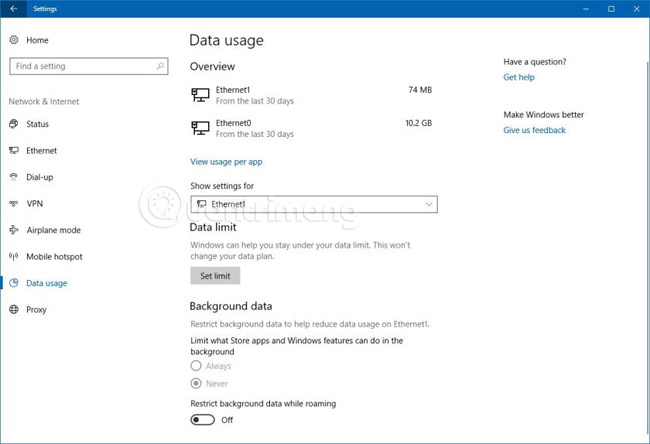Select the Never radio button
The width and height of the screenshot is (650, 444).
[196, 383]
